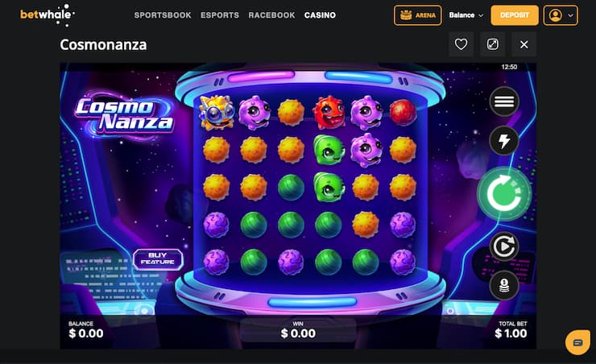The height and width of the screenshot is (364, 596).
Task: Click the Deposit button
Action: [515, 15]
